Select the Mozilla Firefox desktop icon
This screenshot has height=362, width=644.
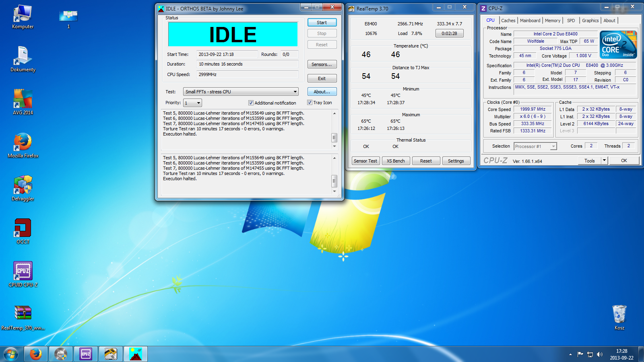click(23, 145)
